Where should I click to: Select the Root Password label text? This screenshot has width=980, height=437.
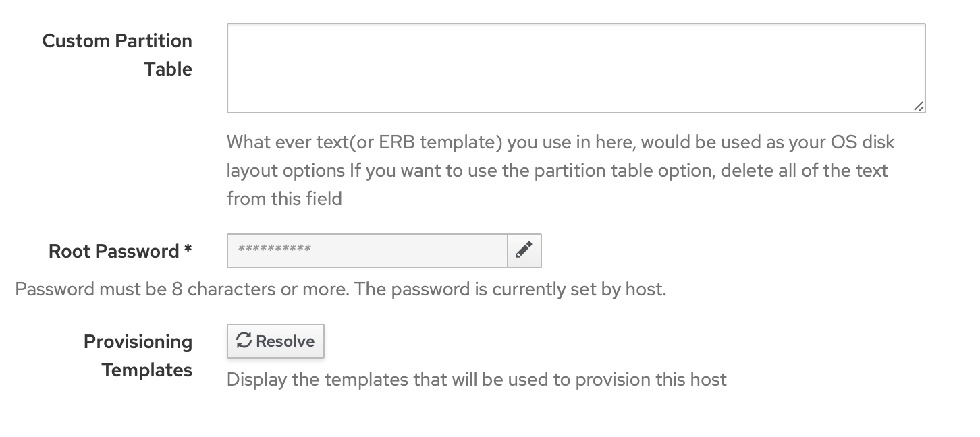113,251
